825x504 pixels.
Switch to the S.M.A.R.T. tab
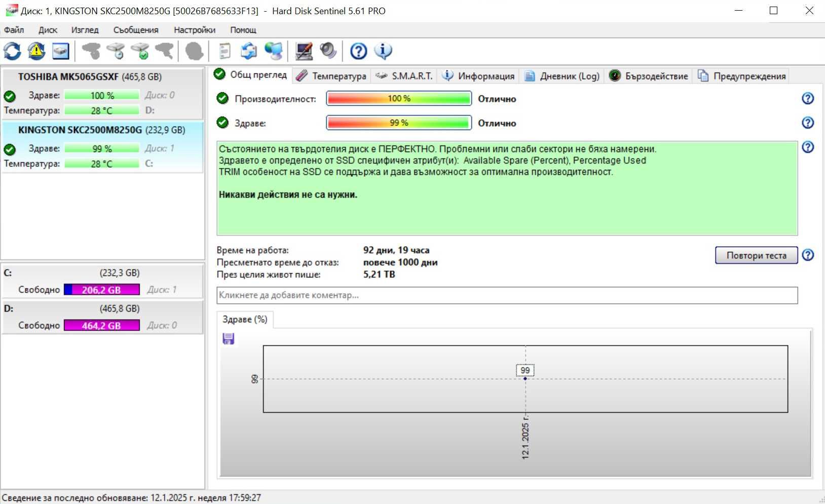pos(404,76)
